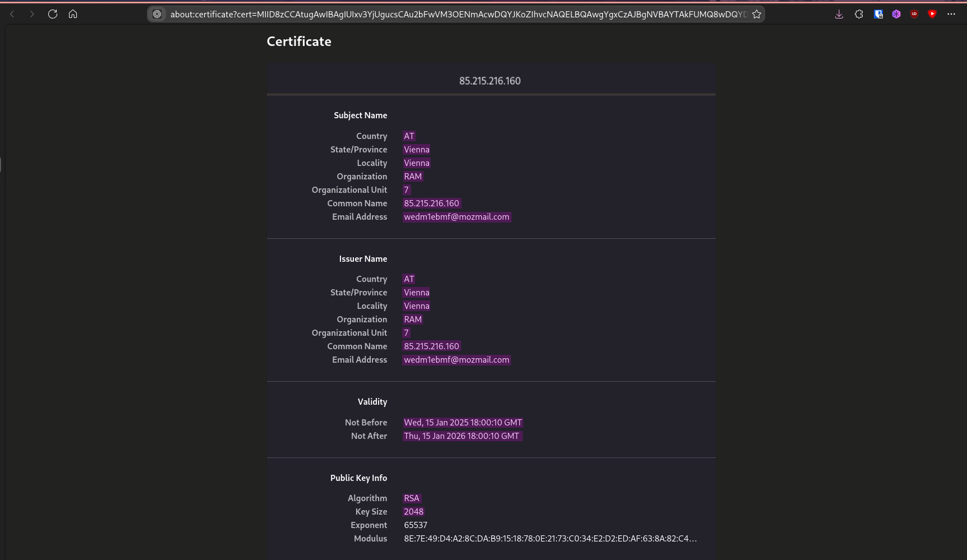The width and height of the screenshot is (967, 560).
Task: Click Issuer Name Locality value Vienna
Action: (x=417, y=306)
